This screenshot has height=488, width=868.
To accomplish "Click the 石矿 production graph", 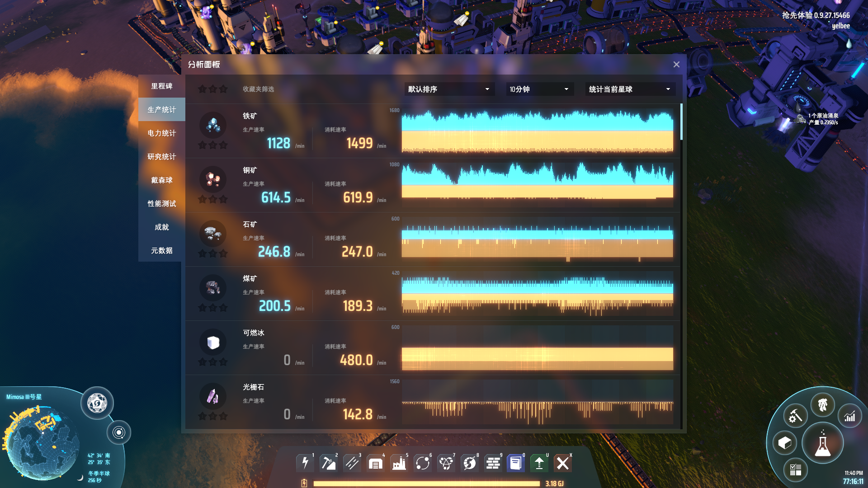I will (x=538, y=239).
